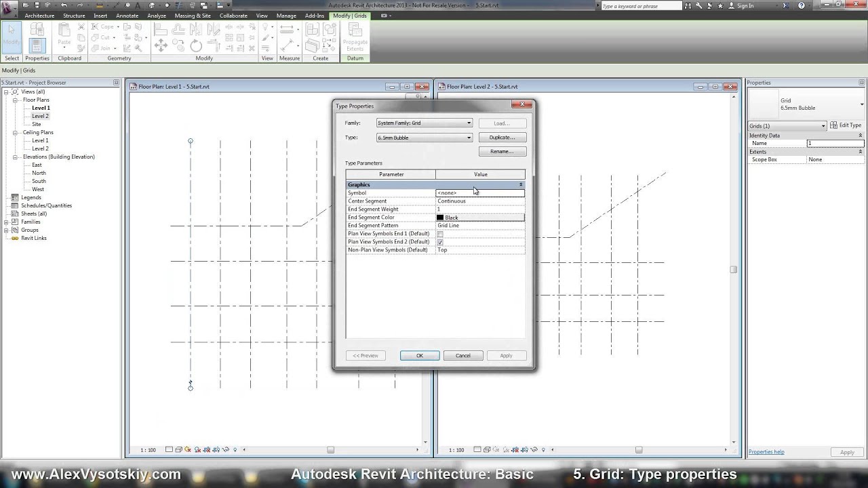This screenshot has height=488, width=868.
Task: Collapse the Views (all) tree node
Action: [6, 91]
